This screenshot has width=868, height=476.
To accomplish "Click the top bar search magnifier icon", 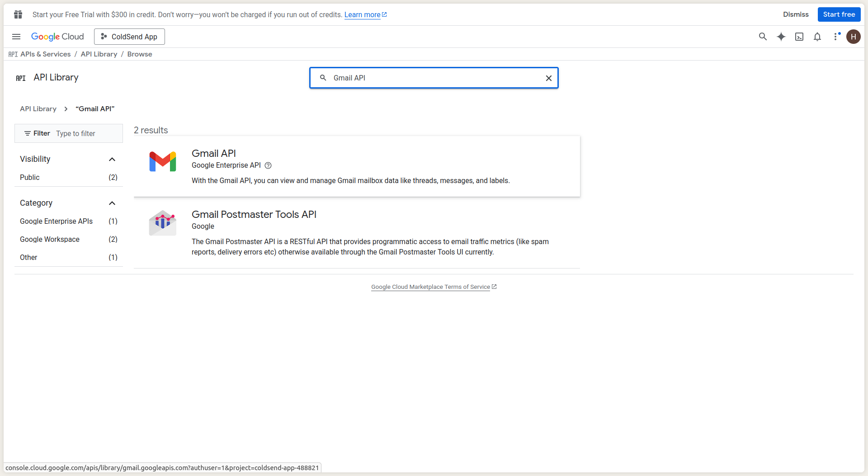I will click(763, 37).
